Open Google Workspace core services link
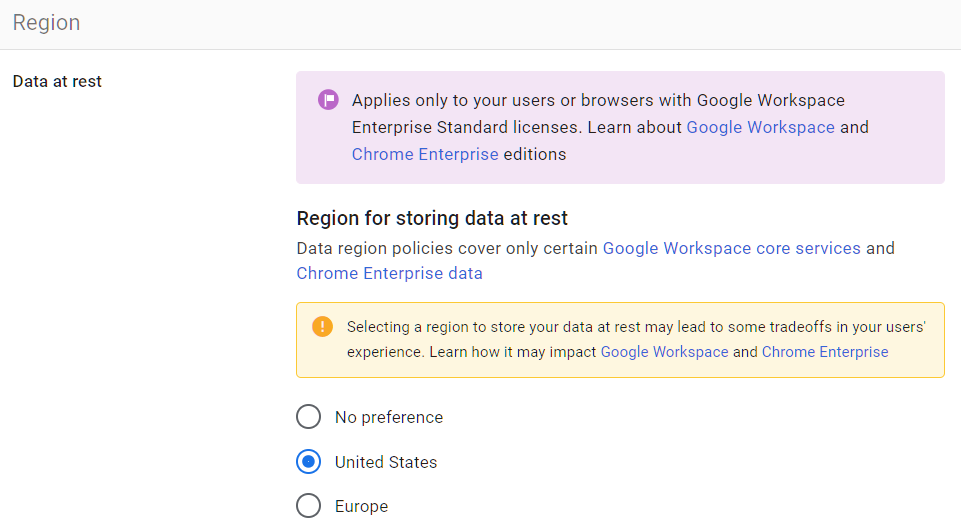The height and width of the screenshot is (531, 961). click(x=732, y=248)
